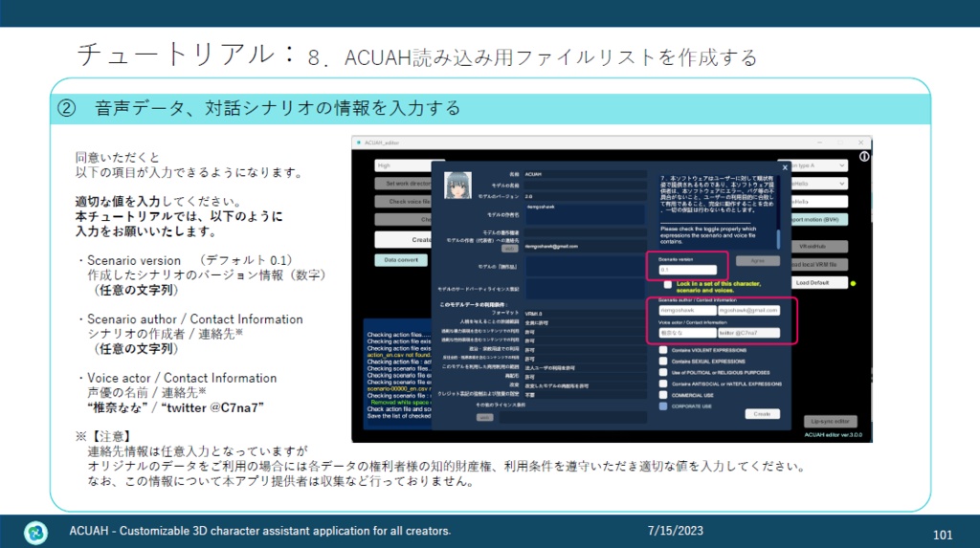Click the yellow-green status indicator dot
This screenshot has height=548, width=980.
pyautogui.click(x=853, y=284)
